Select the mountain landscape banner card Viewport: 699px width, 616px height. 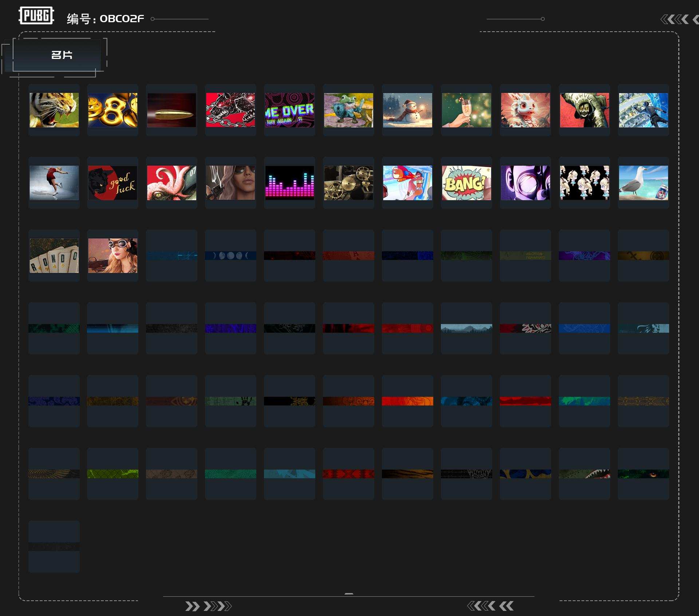pyautogui.click(x=466, y=328)
